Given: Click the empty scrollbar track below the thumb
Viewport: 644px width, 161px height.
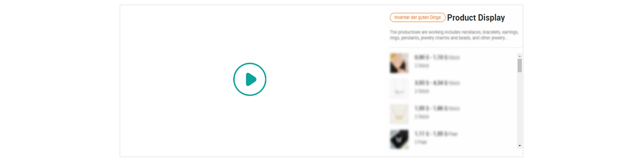Looking at the screenshot, I should (x=520, y=108).
